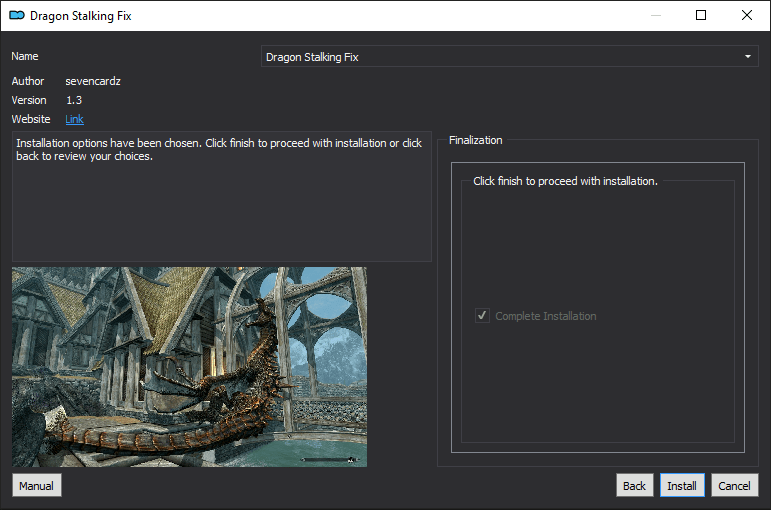Image resolution: width=771 pixels, height=510 pixels.
Task: Click the Version label
Action: click(29, 100)
